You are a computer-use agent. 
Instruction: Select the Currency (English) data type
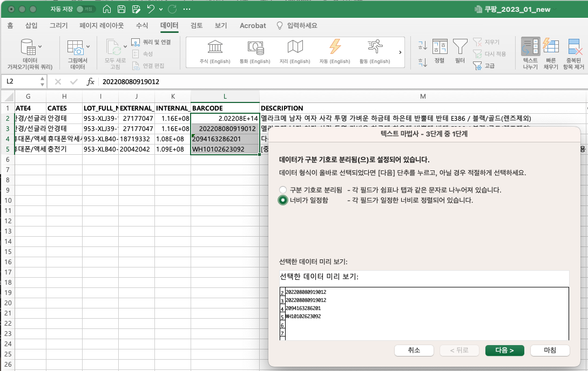click(x=255, y=51)
